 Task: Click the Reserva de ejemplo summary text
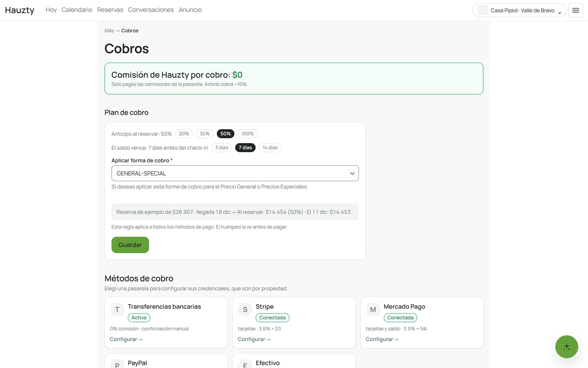[x=233, y=212]
